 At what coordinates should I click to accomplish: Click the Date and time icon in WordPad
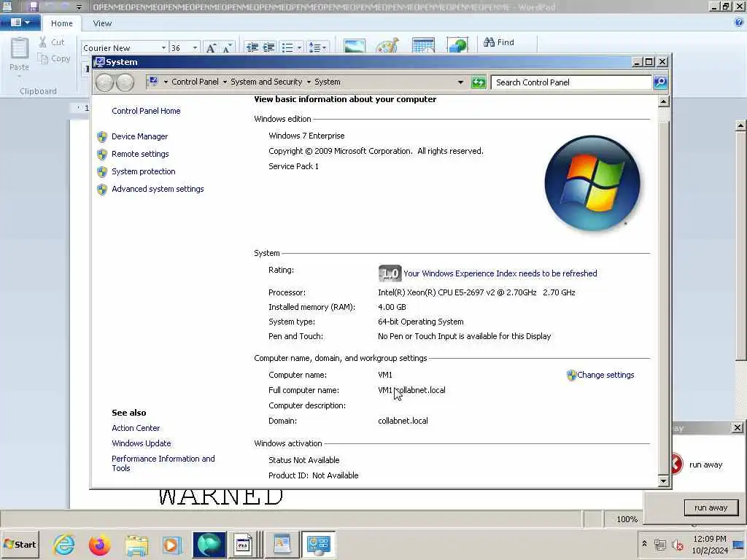click(x=424, y=44)
